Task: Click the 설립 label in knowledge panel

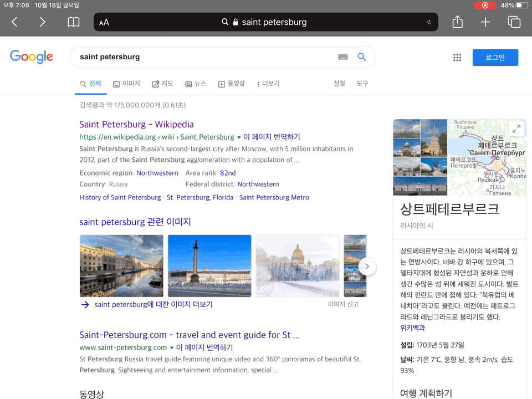Action: tap(407, 345)
